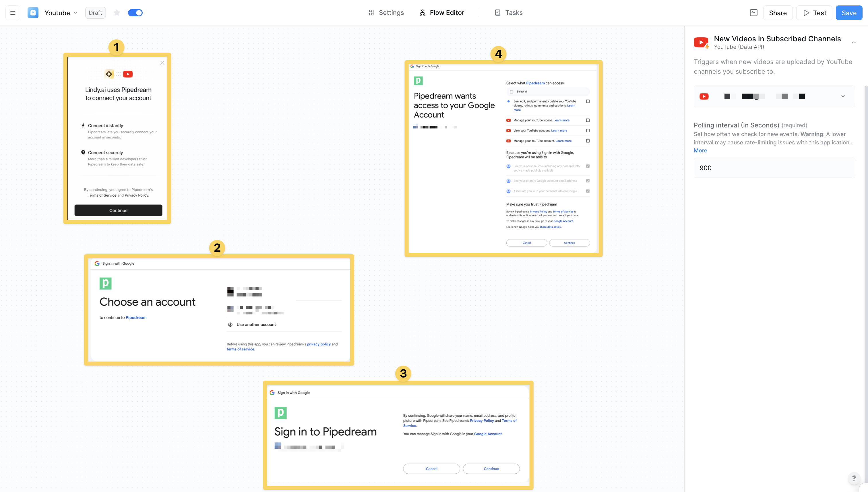Click the YouTube trigger icon in panel
Screen dimensions: 868x492
click(702, 42)
